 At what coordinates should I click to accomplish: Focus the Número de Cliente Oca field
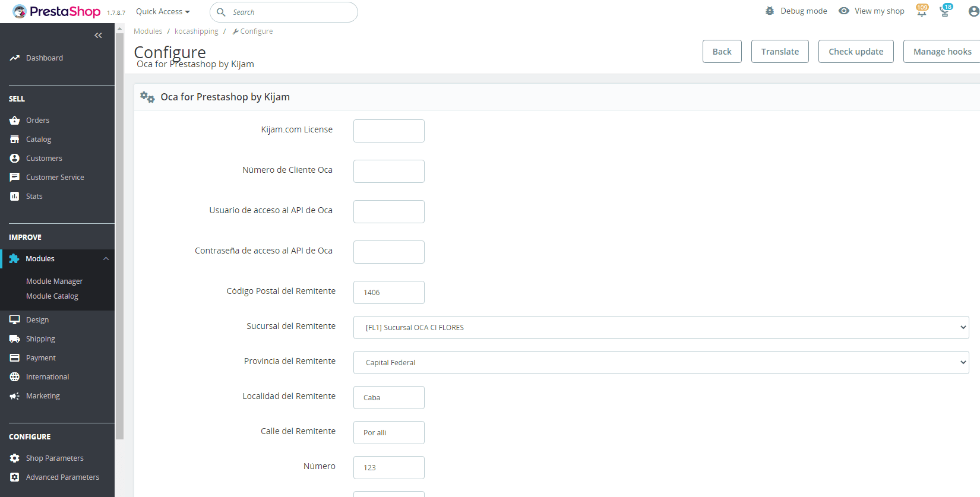click(389, 171)
